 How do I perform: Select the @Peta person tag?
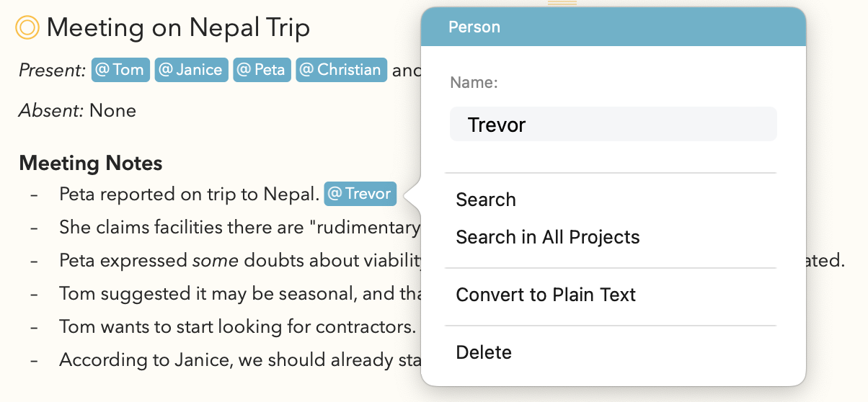(x=262, y=70)
